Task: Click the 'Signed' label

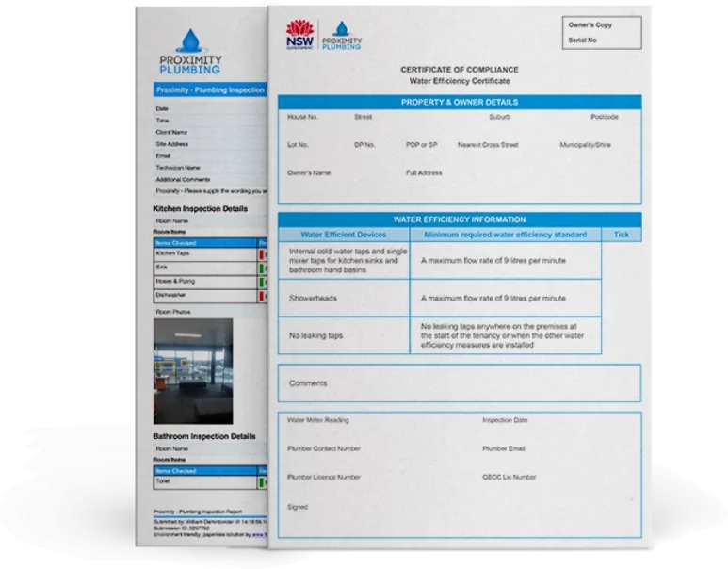Action: tap(298, 507)
